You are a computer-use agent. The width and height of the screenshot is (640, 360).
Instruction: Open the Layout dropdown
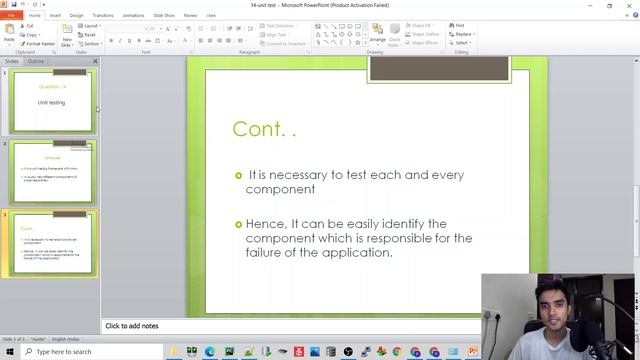coord(89,26)
